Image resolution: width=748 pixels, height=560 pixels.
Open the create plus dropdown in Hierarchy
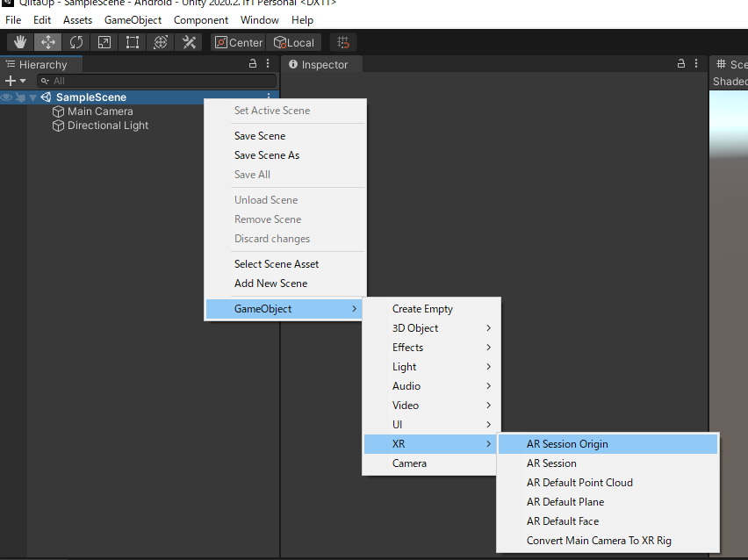pyautogui.click(x=15, y=81)
